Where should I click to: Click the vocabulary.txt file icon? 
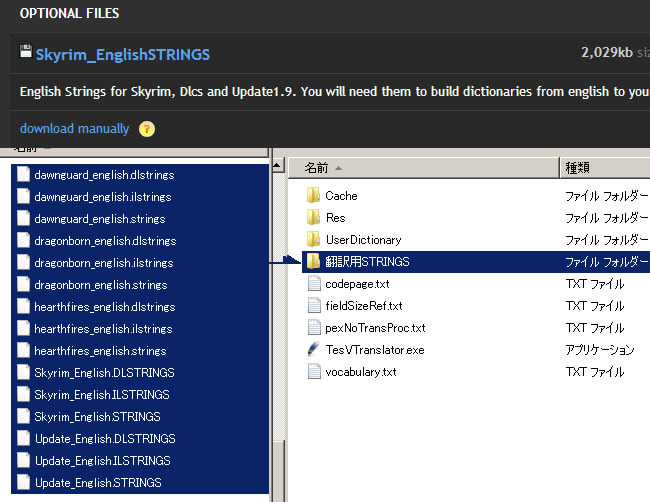pyautogui.click(x=314, y=371)
